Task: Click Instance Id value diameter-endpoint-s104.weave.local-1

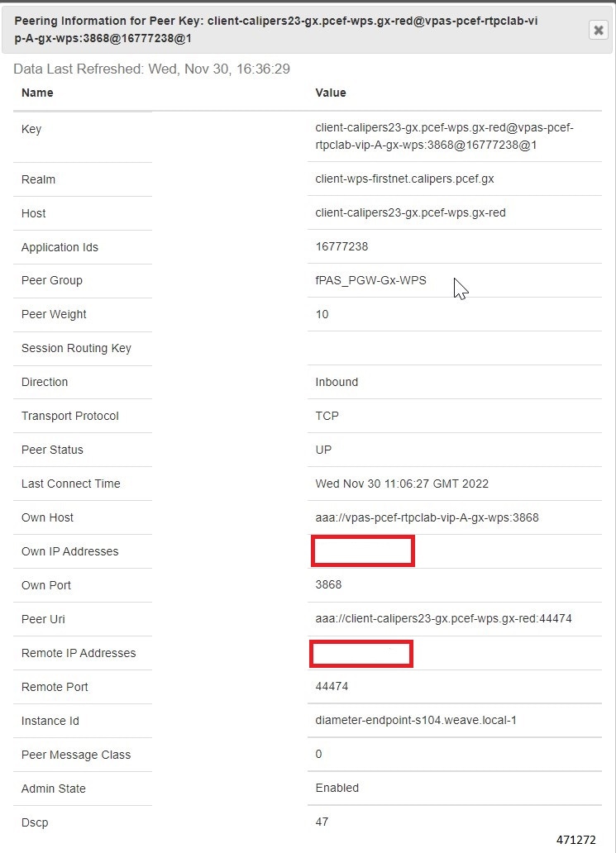Action: pos(416,720)
